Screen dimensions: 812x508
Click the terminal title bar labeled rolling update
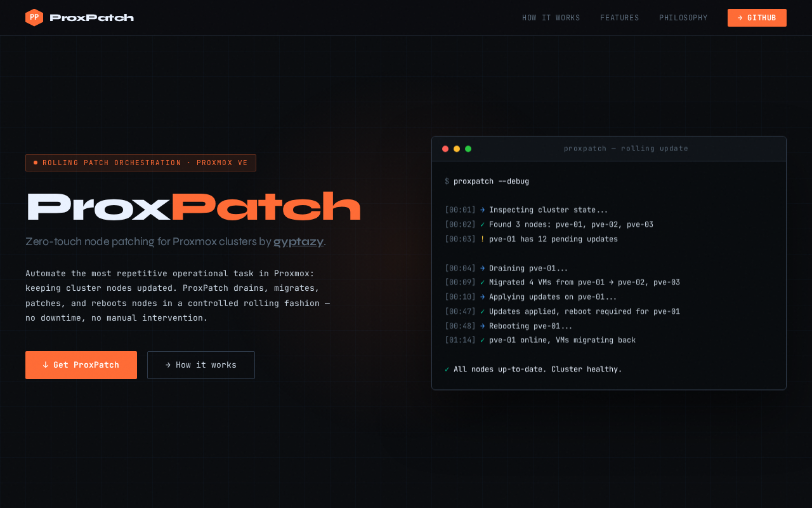tap(626, 148)
